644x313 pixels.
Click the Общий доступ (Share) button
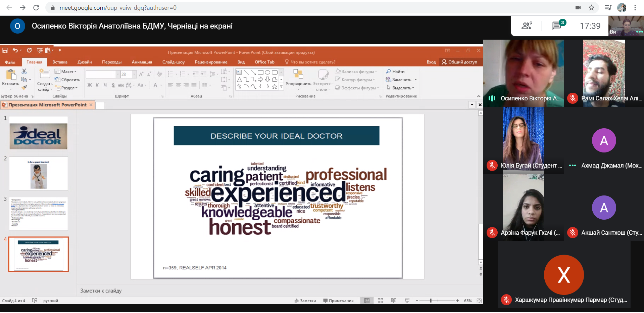pyautogui.click(x=459, y=62)
